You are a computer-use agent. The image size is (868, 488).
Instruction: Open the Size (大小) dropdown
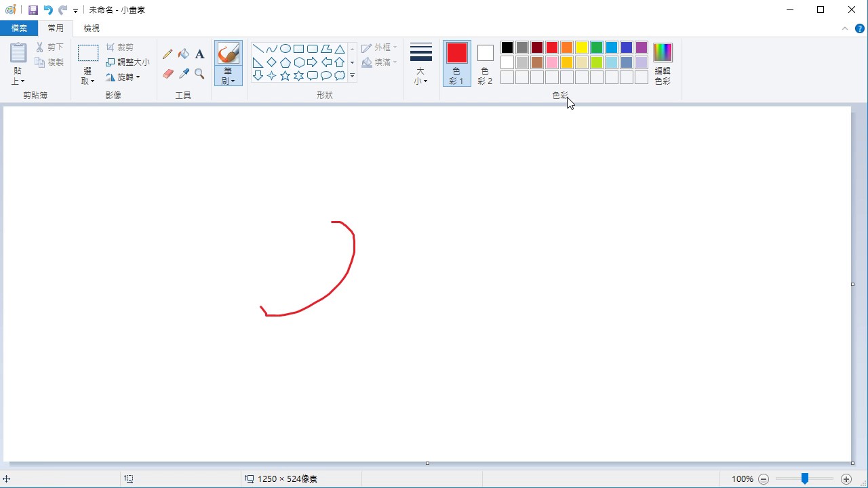click(x=421, y=64)
